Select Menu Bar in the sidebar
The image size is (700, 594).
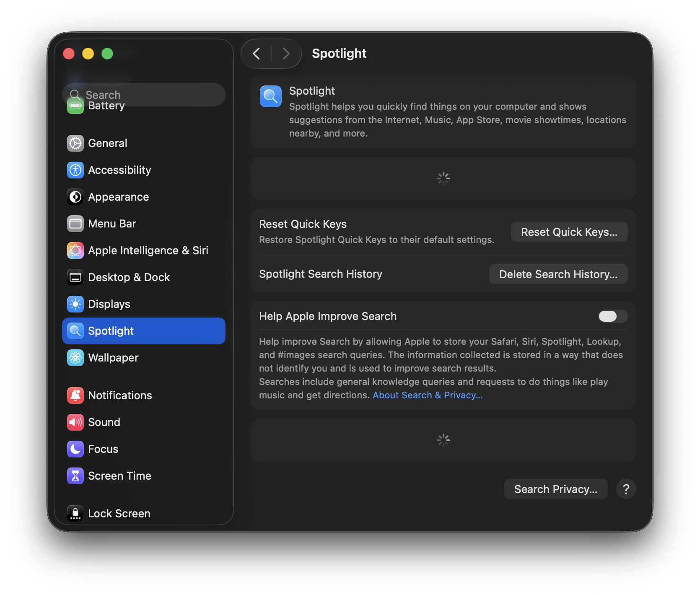coord(144,224)
